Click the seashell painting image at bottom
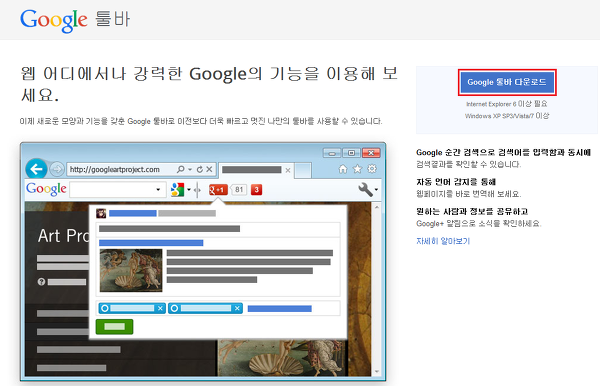Image resolution: width=600 pixels, height=386 pixels. pos(281,358)
